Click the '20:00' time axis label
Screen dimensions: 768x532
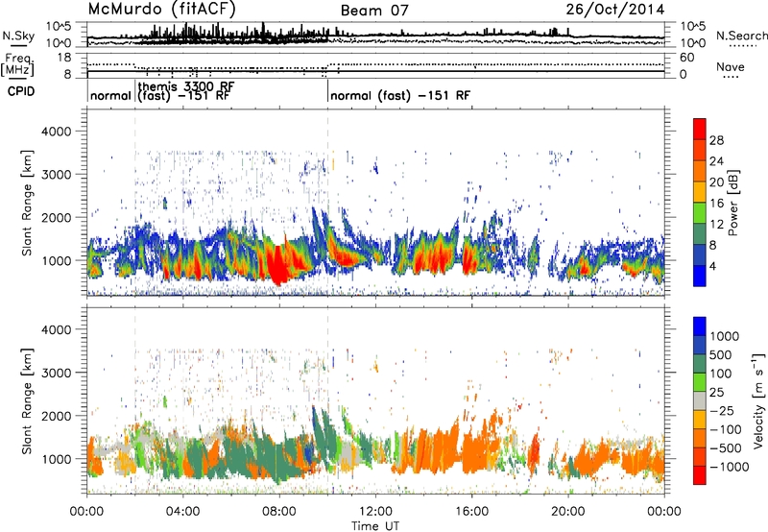(x=568, y=512)
